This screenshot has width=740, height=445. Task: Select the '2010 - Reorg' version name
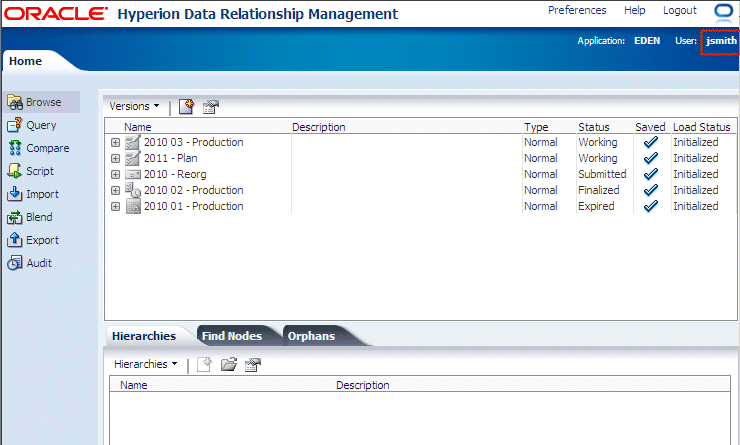(175, 174)
